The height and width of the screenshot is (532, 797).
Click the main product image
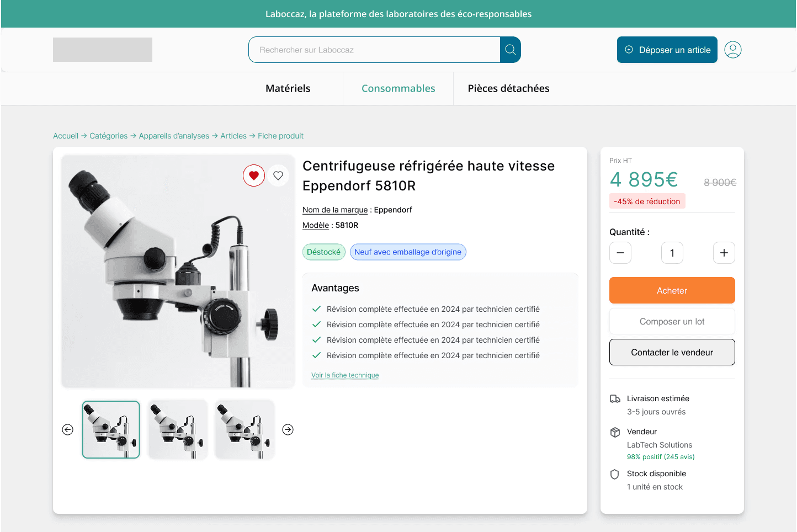click(x=178, y=271)
